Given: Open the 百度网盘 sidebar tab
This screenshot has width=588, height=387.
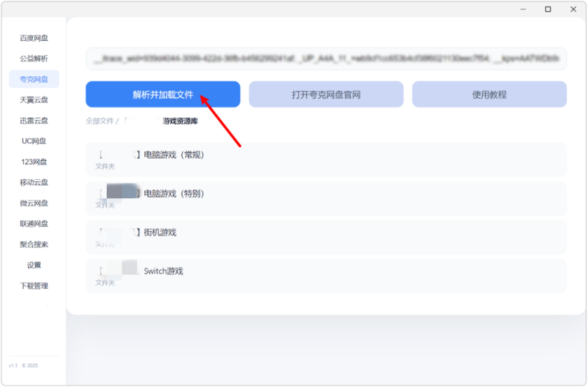Looking at the screenshot, I should point(34,38).
